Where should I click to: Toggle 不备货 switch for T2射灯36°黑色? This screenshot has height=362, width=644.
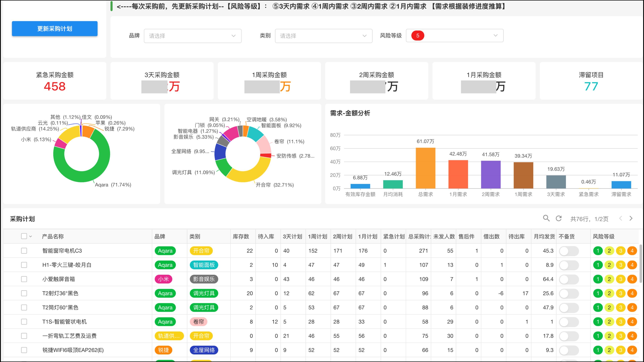point(569,294)
